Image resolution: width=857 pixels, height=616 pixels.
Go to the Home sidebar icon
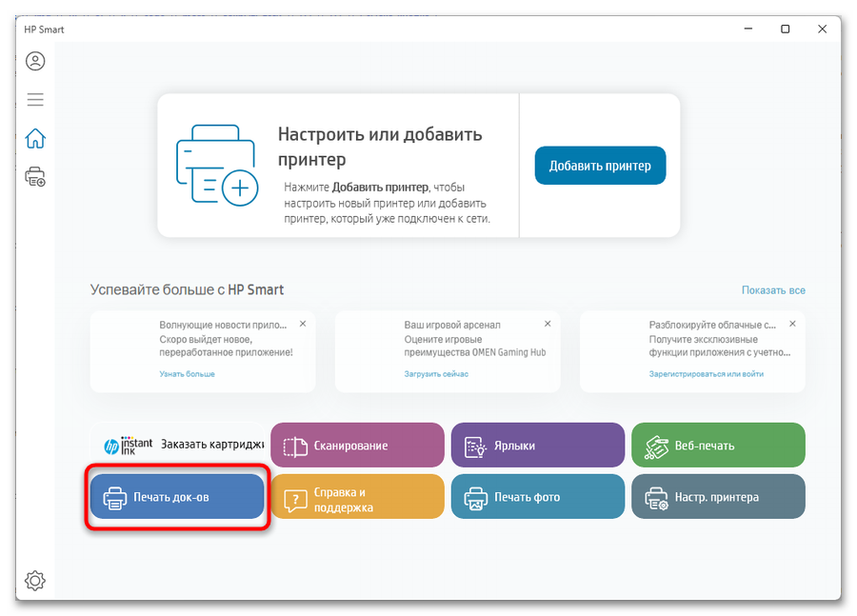35,138
